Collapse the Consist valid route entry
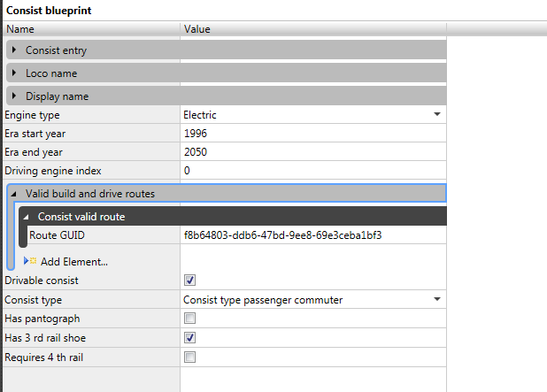This screenshot has width=547, height=392. tap(27, 216)
